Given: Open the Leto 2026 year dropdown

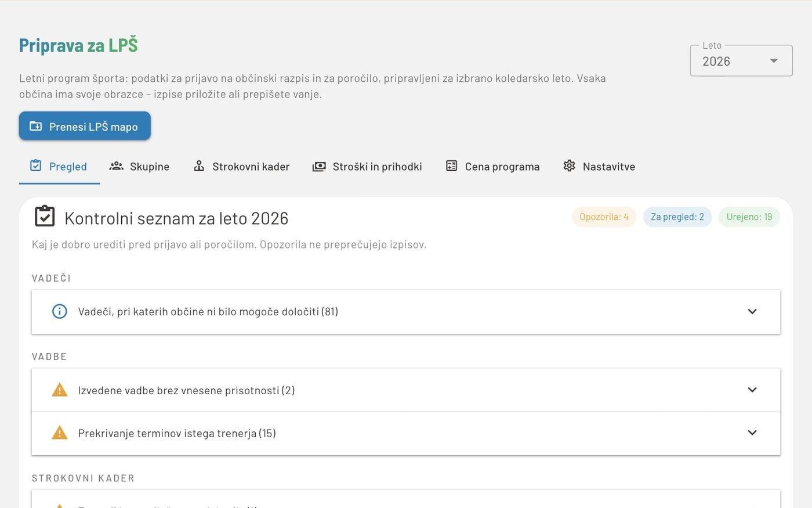Looking at the screenshot, I should tap(741, 60).
